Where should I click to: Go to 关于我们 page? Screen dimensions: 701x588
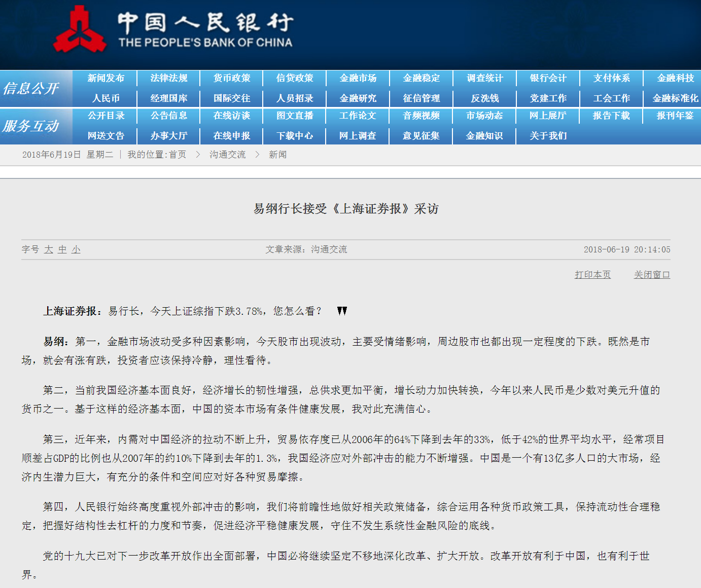point(548,136)
